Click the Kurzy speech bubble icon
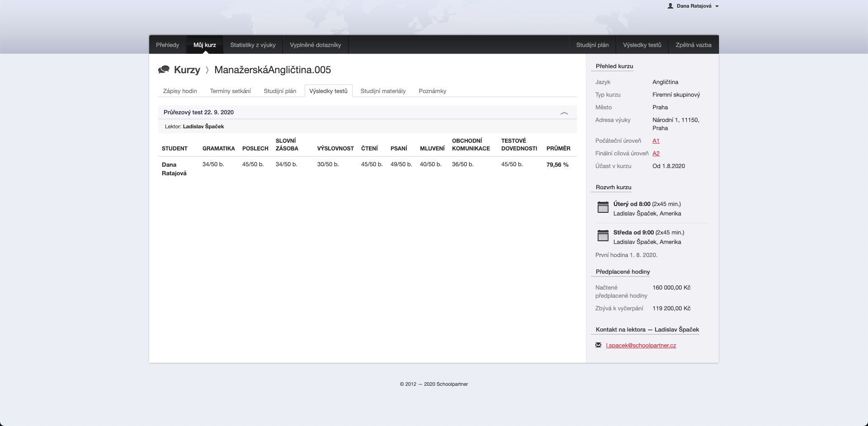This screenshot has width=868, height=426. [164, 70]
